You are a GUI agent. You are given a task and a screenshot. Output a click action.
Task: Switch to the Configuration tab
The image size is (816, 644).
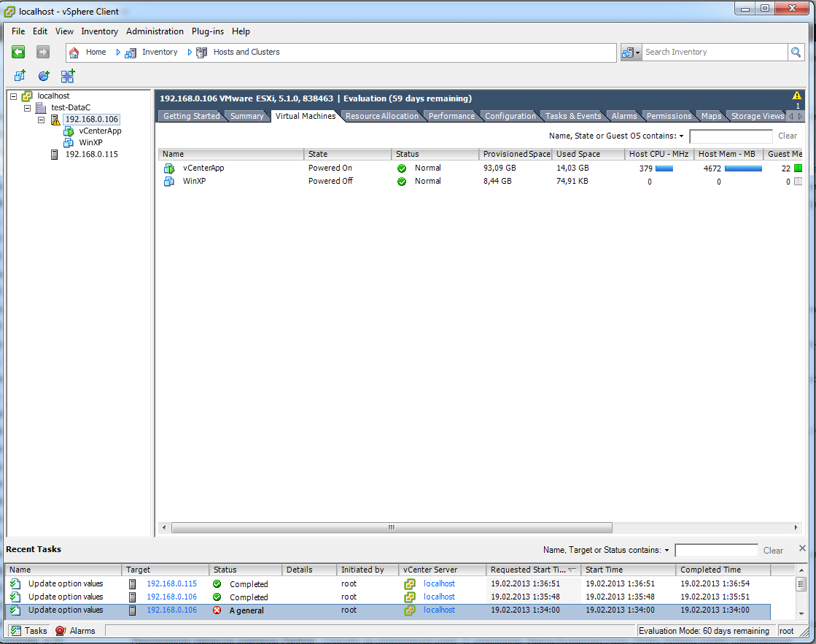(510, 116)
